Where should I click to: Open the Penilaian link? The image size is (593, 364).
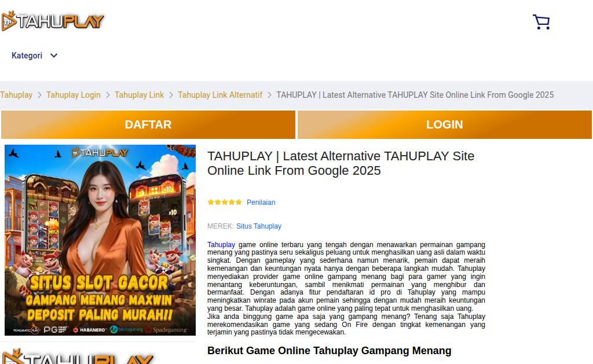pos(261,202)
